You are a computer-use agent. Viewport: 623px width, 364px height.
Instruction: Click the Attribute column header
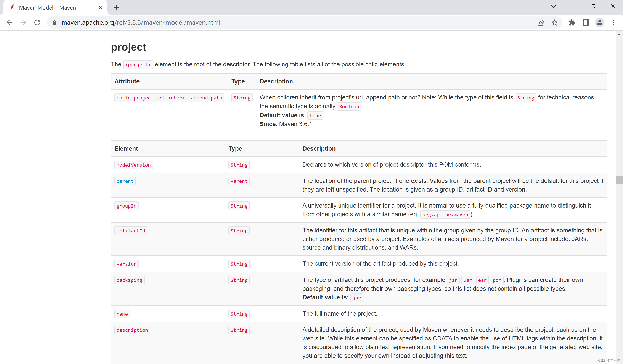coord(127,81)
